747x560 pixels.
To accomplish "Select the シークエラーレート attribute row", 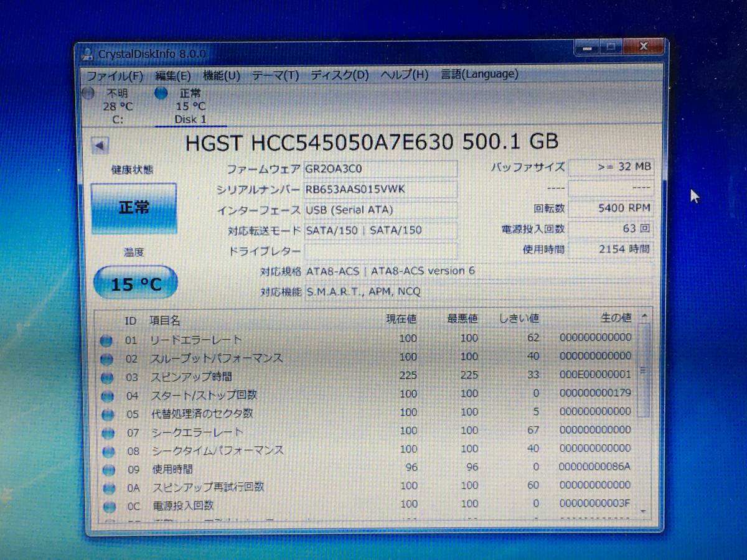I will pyautogui.click(x=367, y=431).
